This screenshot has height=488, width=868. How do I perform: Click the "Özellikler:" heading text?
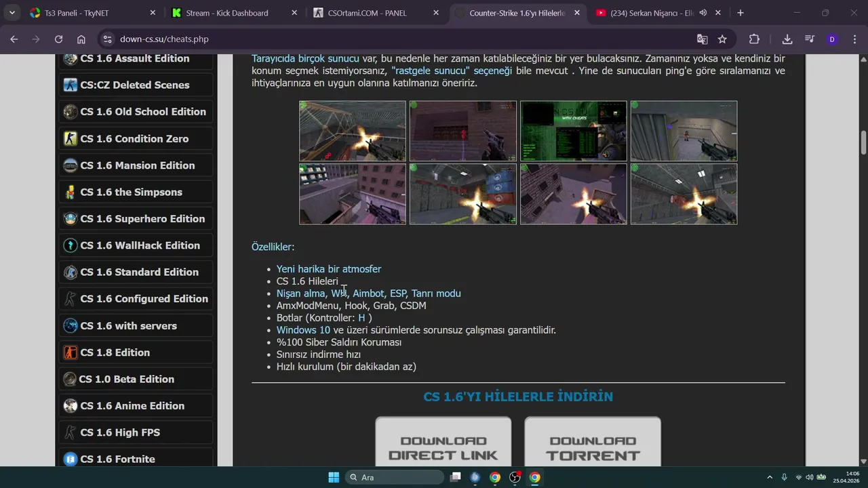click(x=273, y=247)
